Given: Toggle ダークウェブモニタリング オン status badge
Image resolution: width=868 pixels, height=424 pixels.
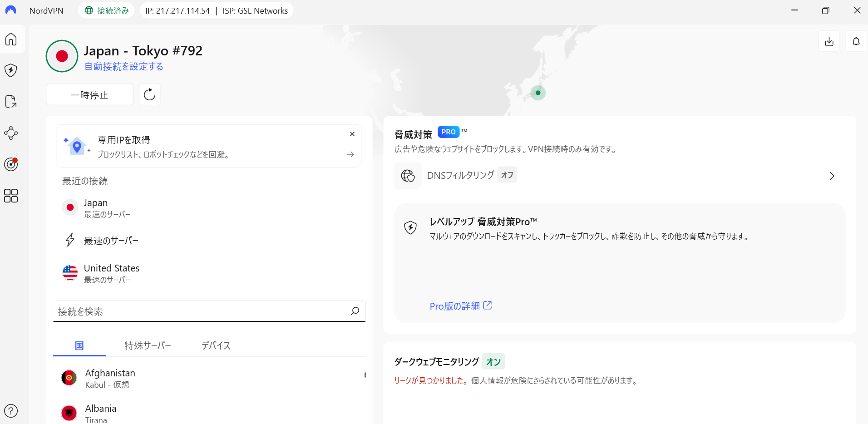Looking at the screenshot, I should [493, 362].
